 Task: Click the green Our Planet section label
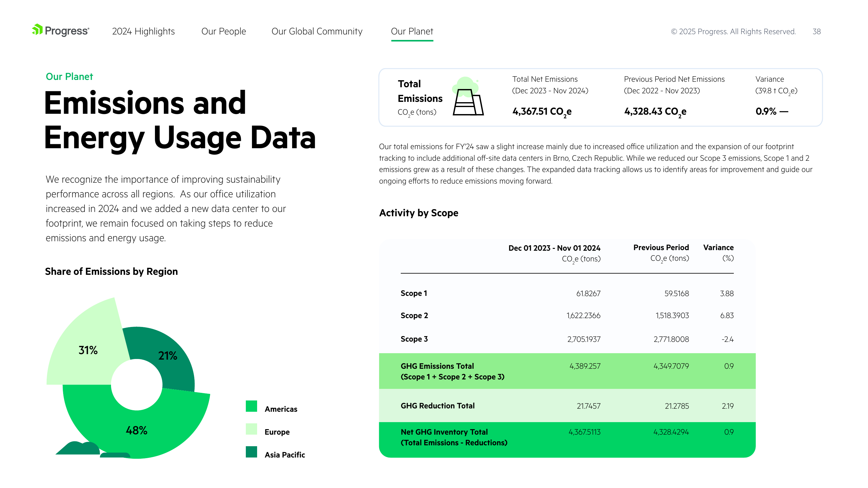[70, 77]
